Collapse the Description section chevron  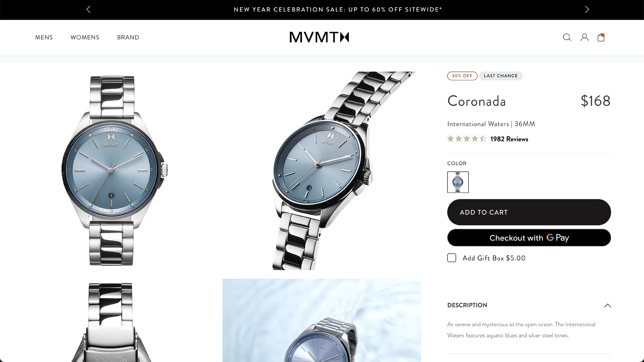(607, 305)
